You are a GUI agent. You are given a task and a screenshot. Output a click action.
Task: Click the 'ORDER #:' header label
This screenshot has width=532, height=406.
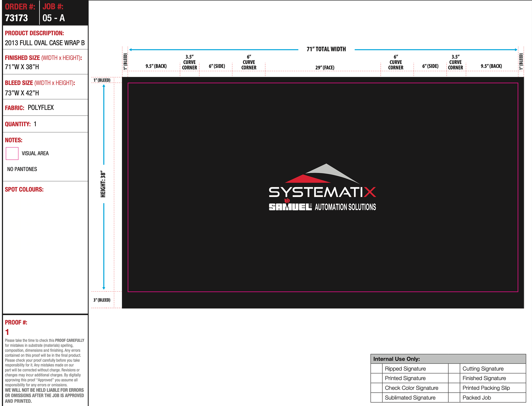point(20,7)
